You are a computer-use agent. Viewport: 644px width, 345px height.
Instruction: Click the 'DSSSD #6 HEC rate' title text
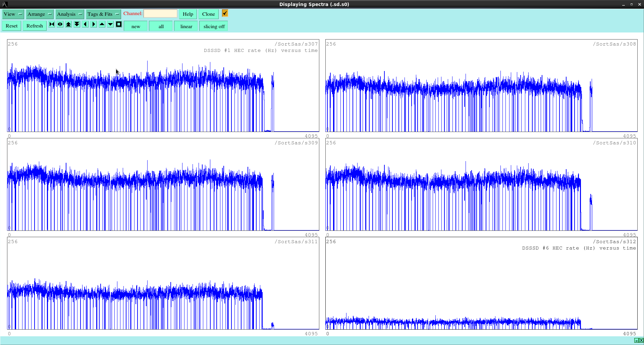(x=550, y=248)
